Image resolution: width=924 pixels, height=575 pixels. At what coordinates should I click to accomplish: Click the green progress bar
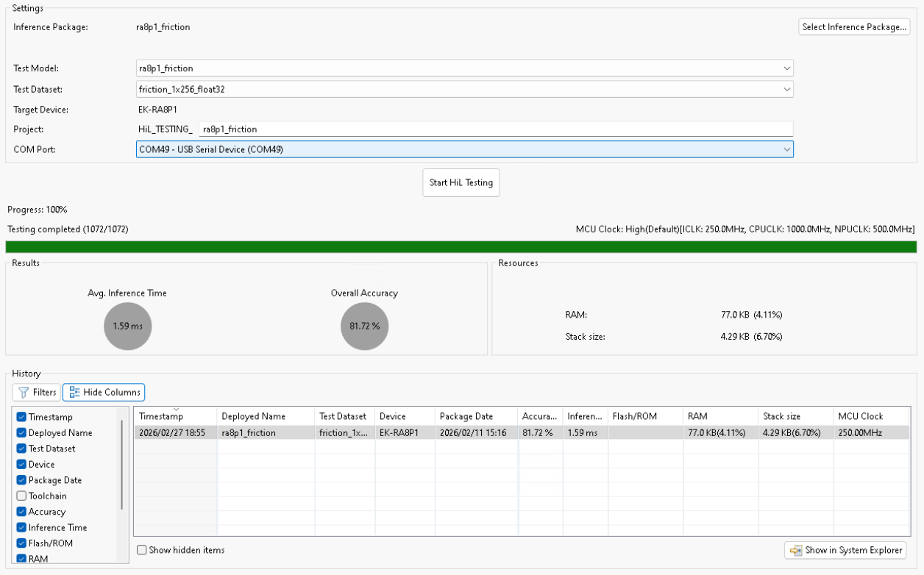tap(462, 246)
